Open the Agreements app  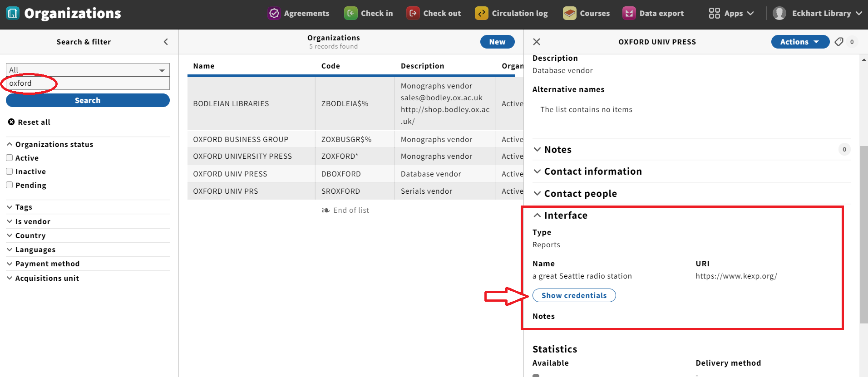click(x=298, y=13)
